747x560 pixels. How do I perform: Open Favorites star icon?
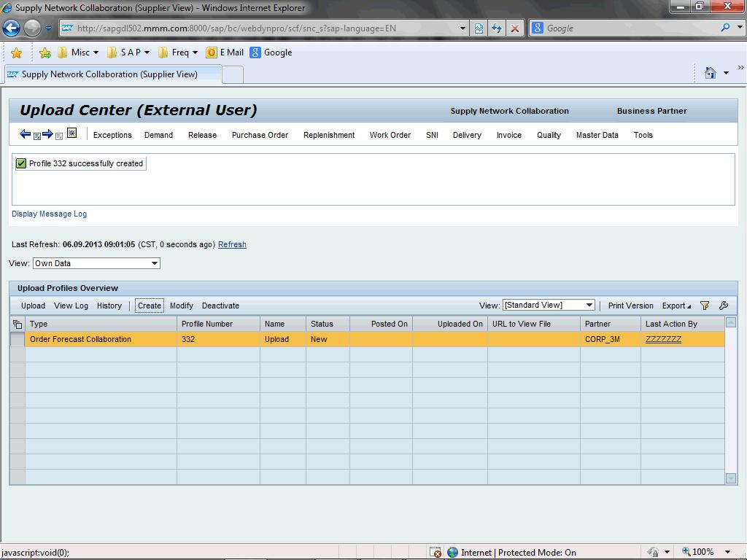[x=16, y=52]
